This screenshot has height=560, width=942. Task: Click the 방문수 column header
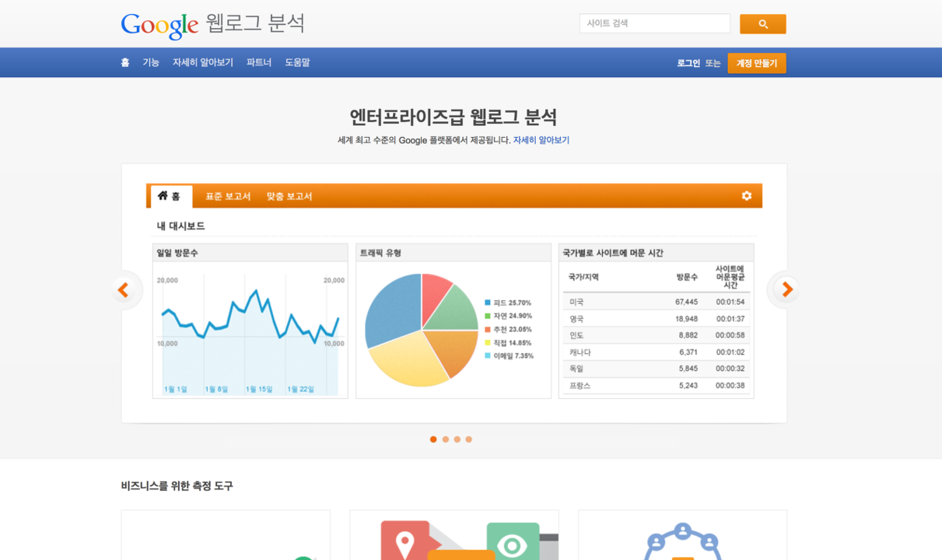pos(687,277)
